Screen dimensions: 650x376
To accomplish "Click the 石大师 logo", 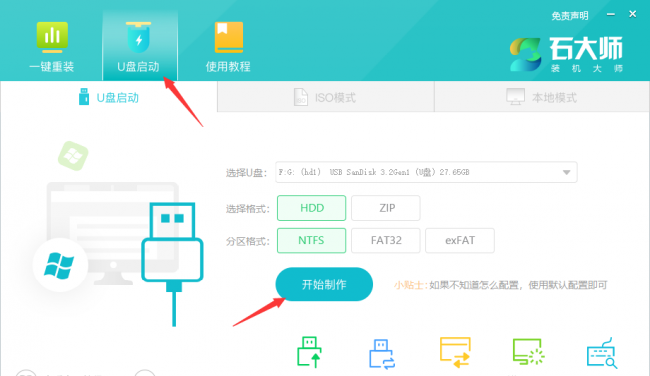I will (x=566, y=54).
